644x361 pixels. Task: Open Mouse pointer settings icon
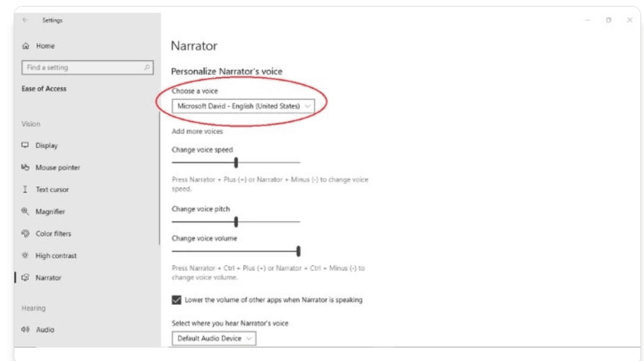pyautogui.click(x=26, y=167)
